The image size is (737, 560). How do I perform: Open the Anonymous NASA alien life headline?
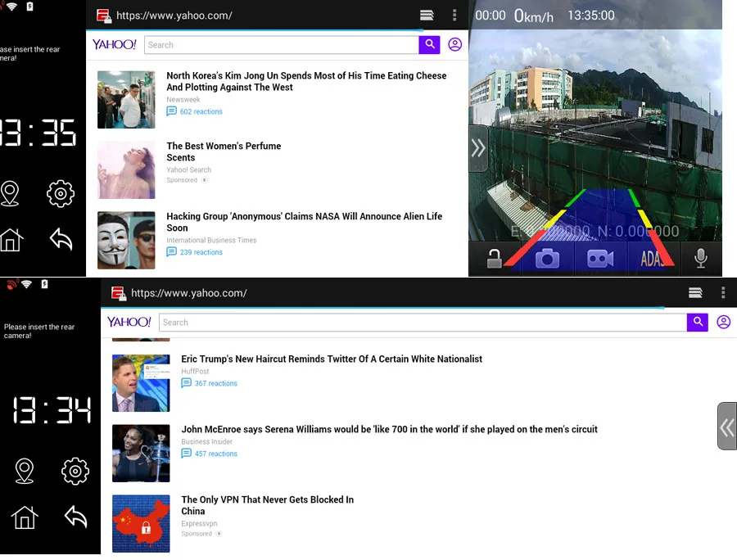coord(304,222)
